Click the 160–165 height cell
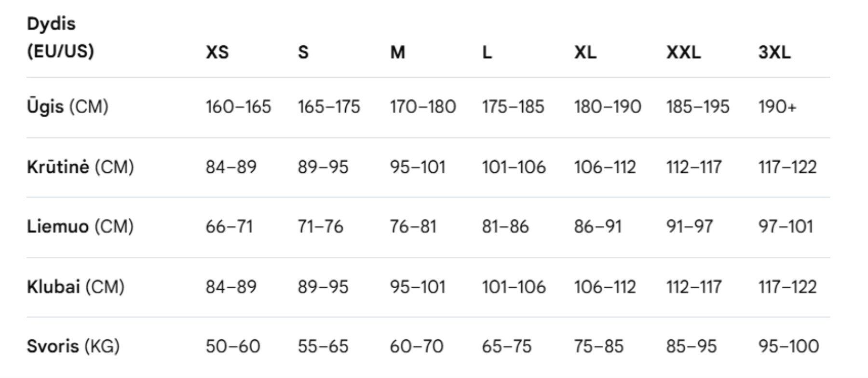Screen dimensions: 868x378 point(238,106)
